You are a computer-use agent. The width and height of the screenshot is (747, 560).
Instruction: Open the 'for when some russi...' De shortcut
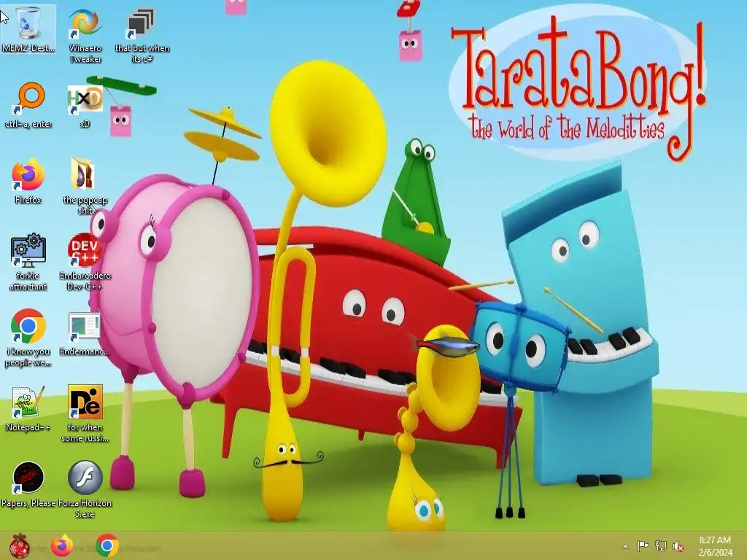pos(85,413)
